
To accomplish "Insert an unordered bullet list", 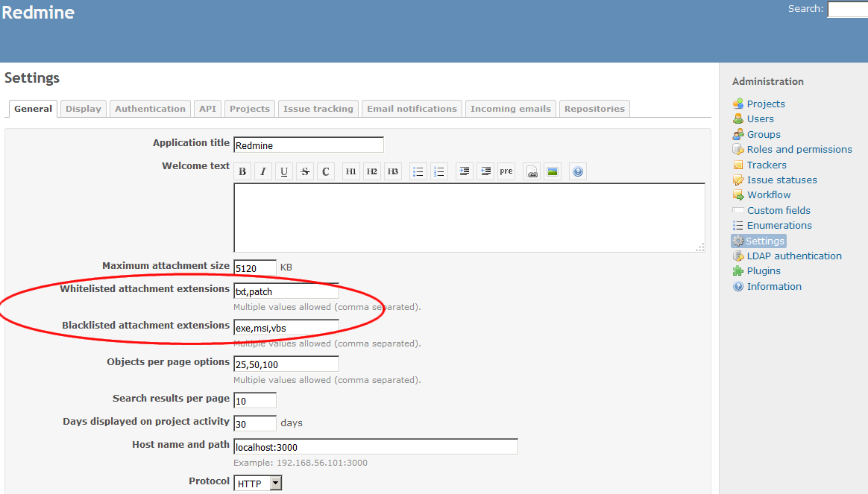I will [x=418, y=171].
